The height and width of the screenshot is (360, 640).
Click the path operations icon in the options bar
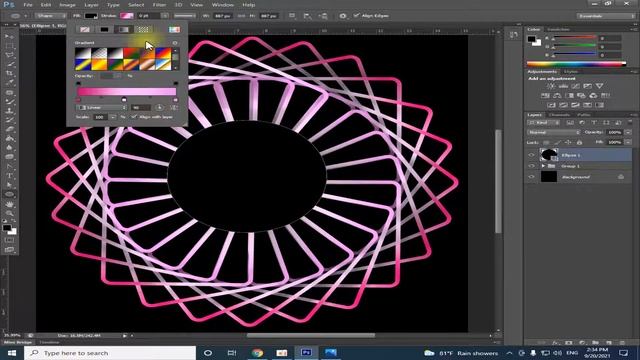click(x=292, y=16)
